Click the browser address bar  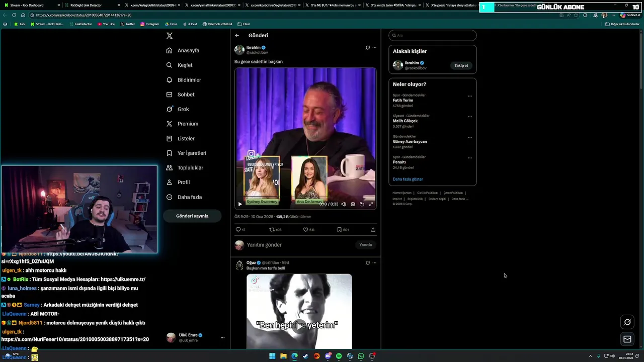point(292,15)
